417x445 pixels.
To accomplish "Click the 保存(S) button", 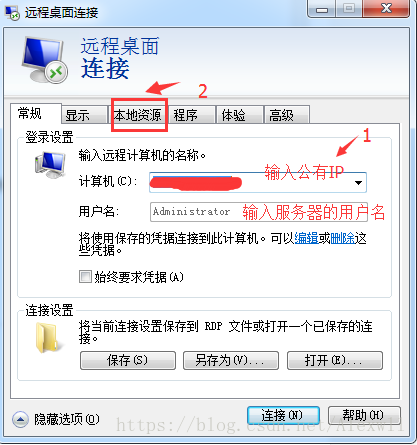I will 128,360.
